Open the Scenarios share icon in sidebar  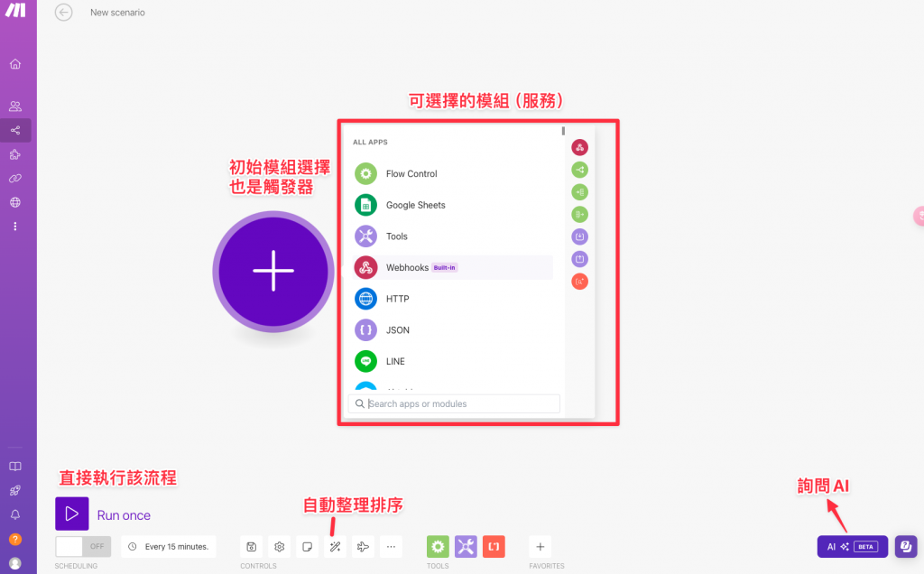tap(15, 130)
